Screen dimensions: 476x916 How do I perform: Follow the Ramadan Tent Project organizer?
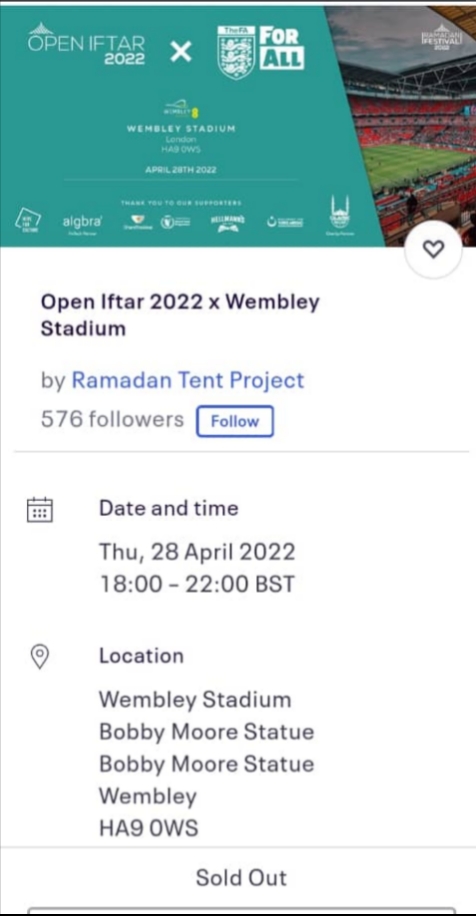tap(235, 421)
